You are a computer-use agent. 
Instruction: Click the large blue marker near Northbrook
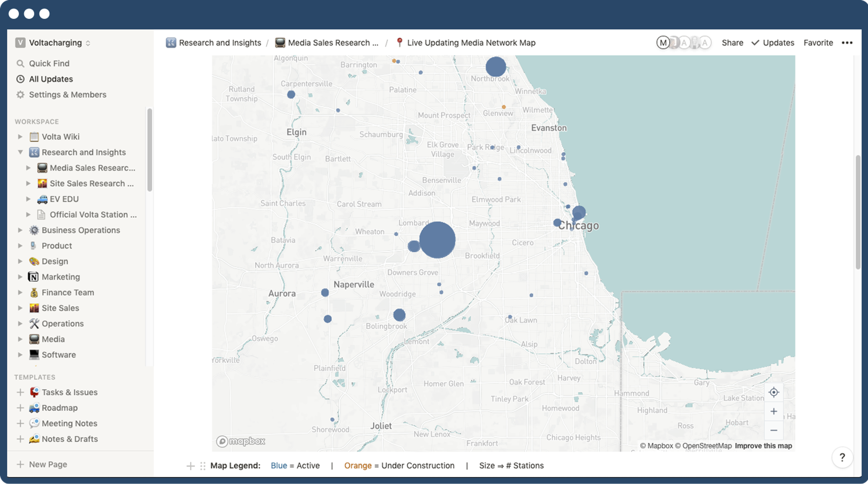point(496,67)
